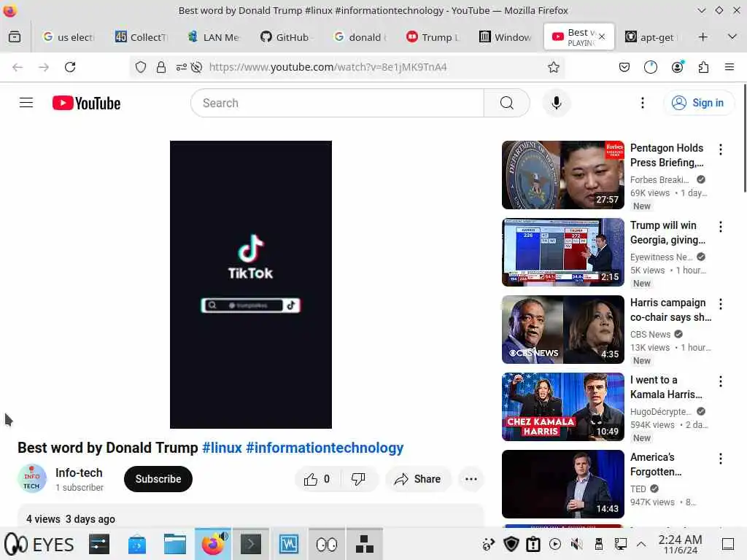Click the Forbes Breaking channel name
This screenshot has width=747, height=560.
click(659, 179)
